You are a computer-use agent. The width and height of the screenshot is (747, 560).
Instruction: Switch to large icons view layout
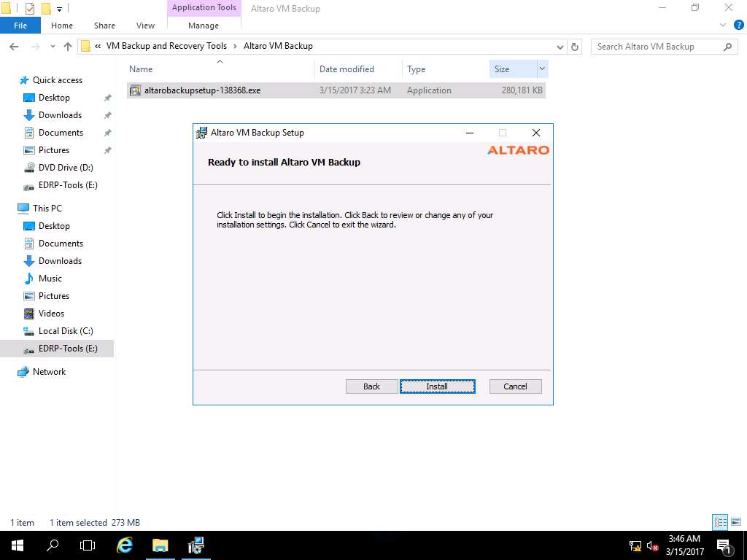pyautogui.click(x=736, y=522)
